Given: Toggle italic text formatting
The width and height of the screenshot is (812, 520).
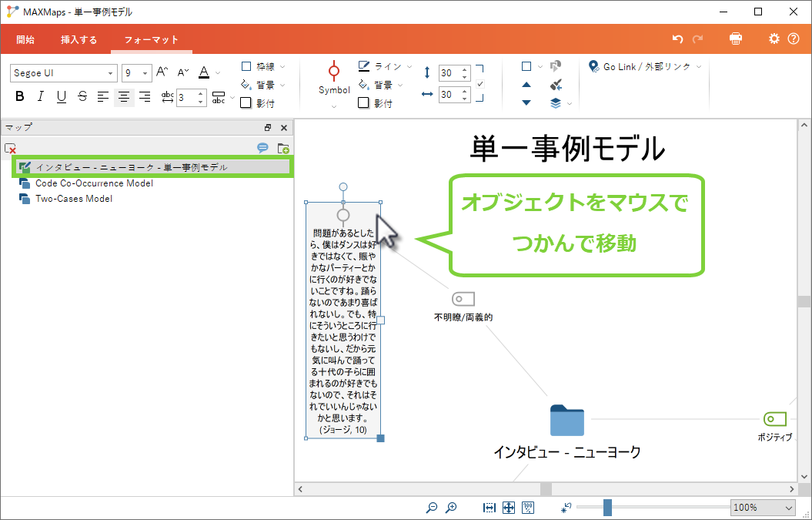Looking at the screenshot, I should pos(40,96).
